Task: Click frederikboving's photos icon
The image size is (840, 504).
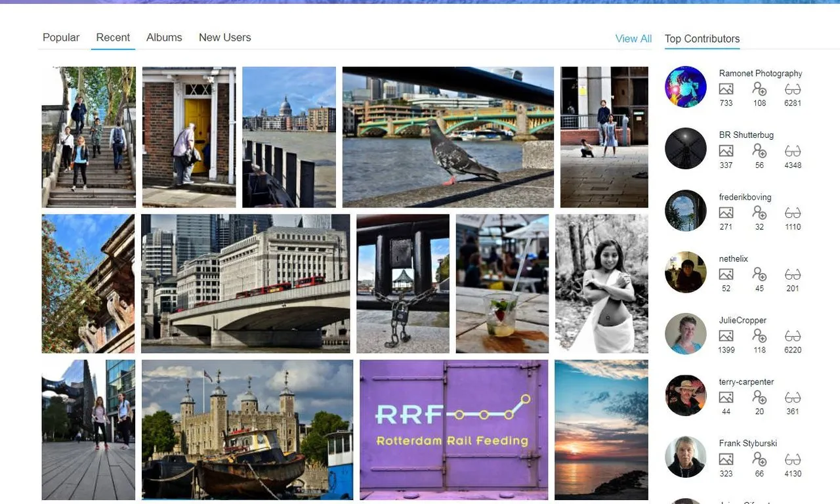Action: (726, 213)
